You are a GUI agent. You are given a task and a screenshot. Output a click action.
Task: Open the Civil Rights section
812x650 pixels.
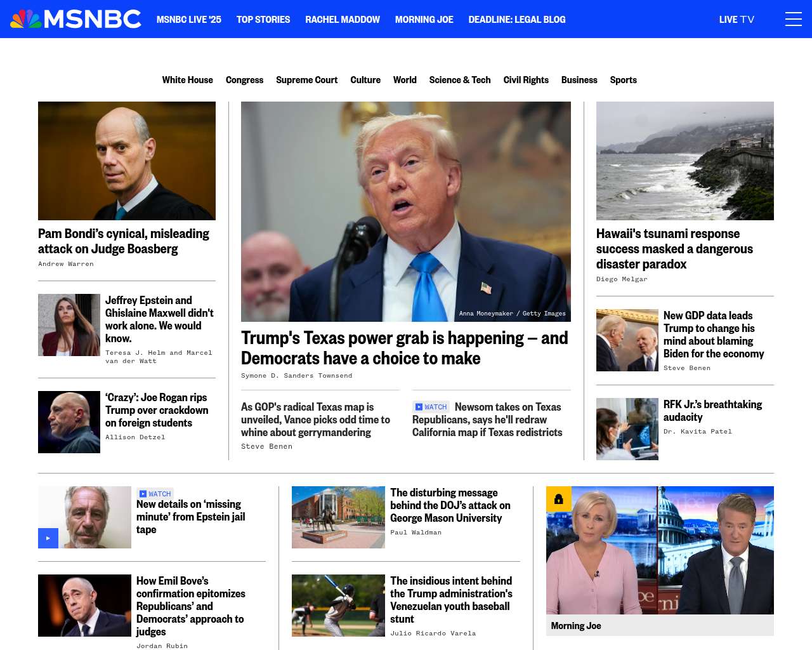[x=526, y=80]
